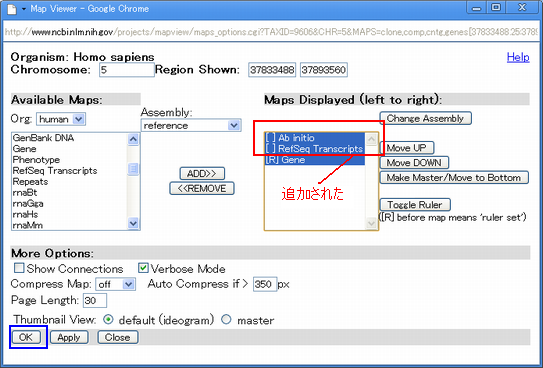Click the Move UP button
This screenshot has height=368, width=543.
[x=407, y=148]
